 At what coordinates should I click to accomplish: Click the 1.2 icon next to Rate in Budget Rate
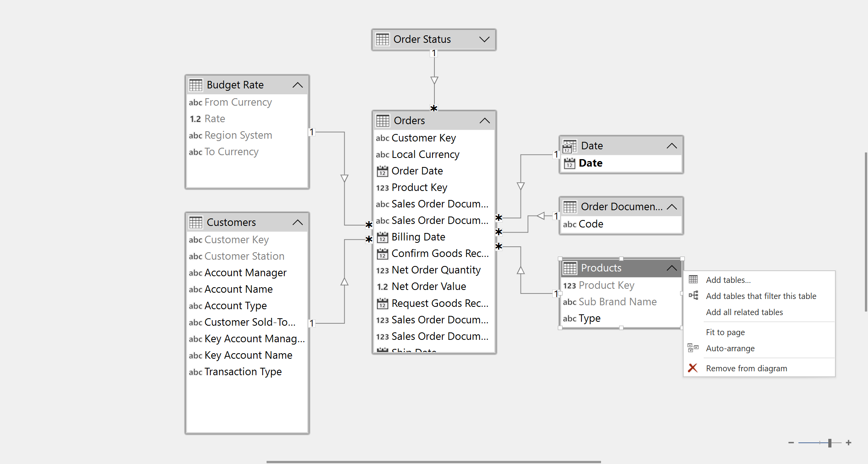[x=195, y=119]
